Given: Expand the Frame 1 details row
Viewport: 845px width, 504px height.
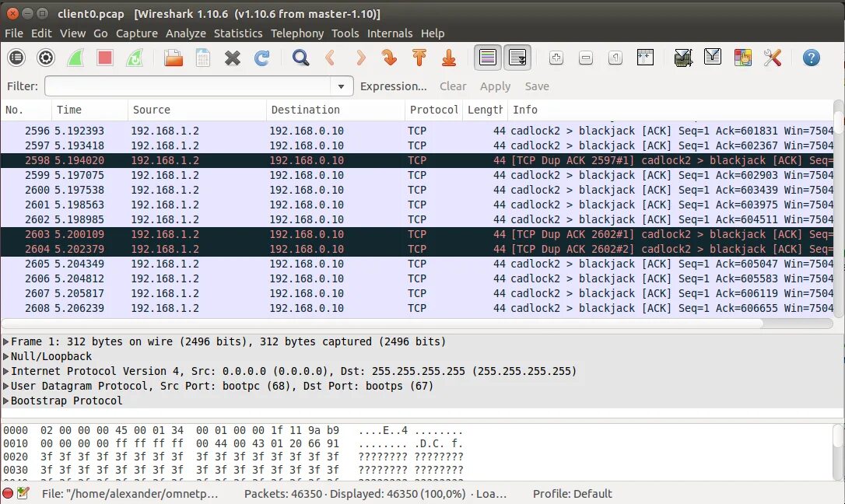Looking at the screenshot, I should click(x=6, y=341).
